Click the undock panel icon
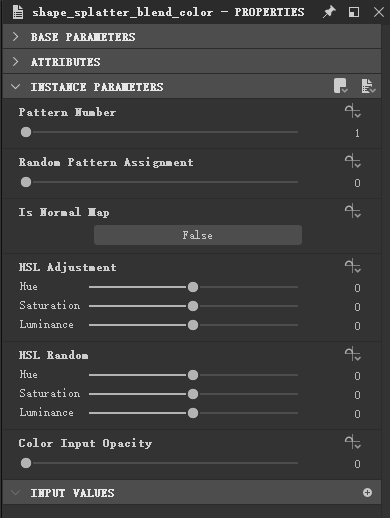390x518 pixels. click(x=354, y=12)
